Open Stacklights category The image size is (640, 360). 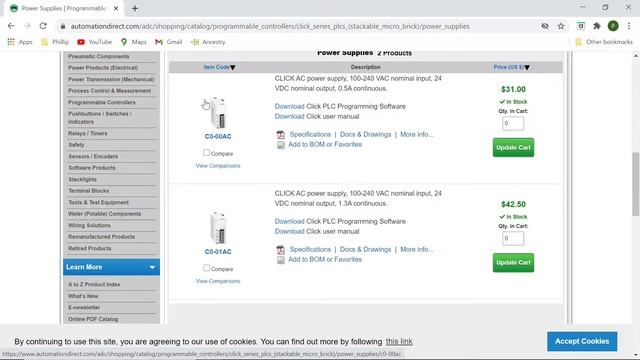[82, 179]
